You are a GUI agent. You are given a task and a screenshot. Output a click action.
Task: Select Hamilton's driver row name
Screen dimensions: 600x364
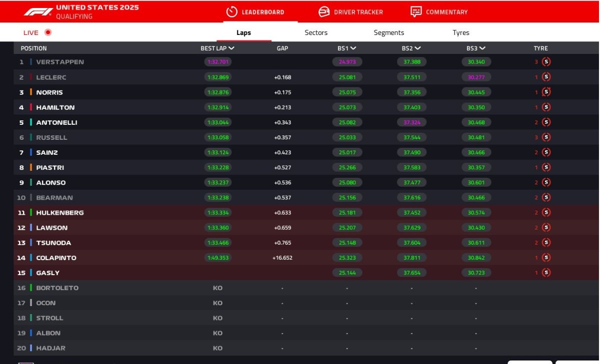[55, 107]
